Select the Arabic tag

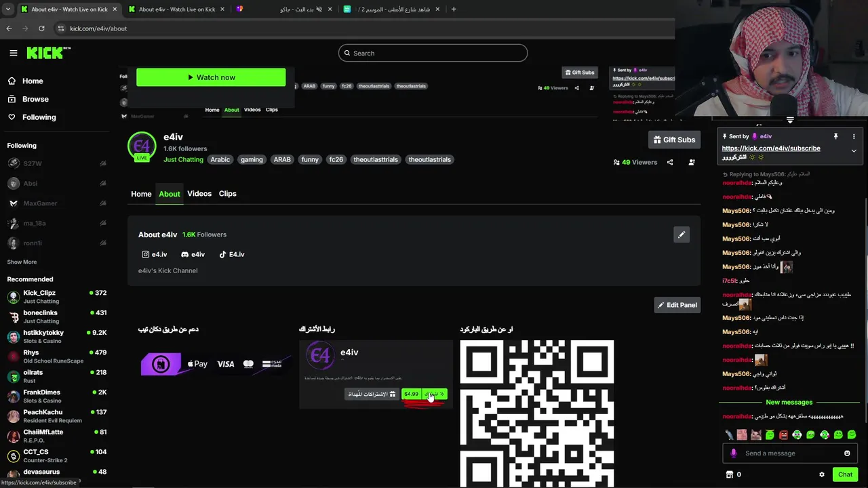(x=220, y=160)
